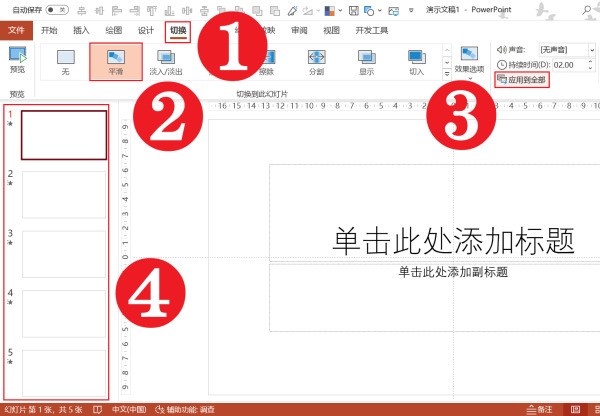600x416 pixels.
Task: Switch to the 设计 design tab
Action: pyautogui.click(x=146, y=30)
